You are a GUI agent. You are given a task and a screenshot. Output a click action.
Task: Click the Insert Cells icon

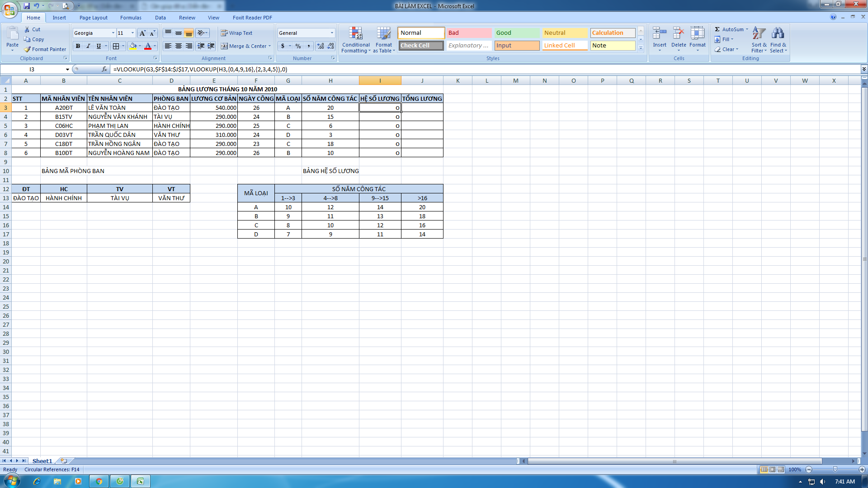659,34
